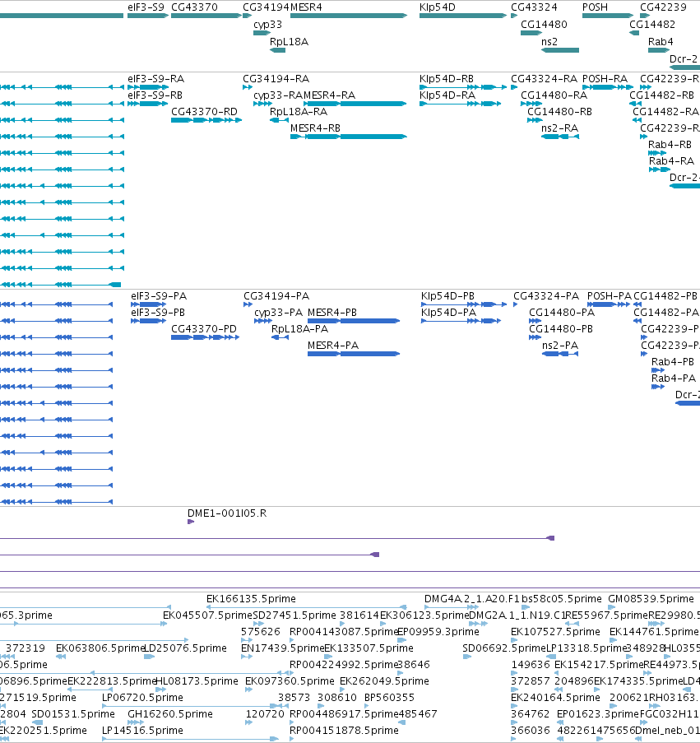
Task: Click the POSH gene label
Action: pos(595,7)
